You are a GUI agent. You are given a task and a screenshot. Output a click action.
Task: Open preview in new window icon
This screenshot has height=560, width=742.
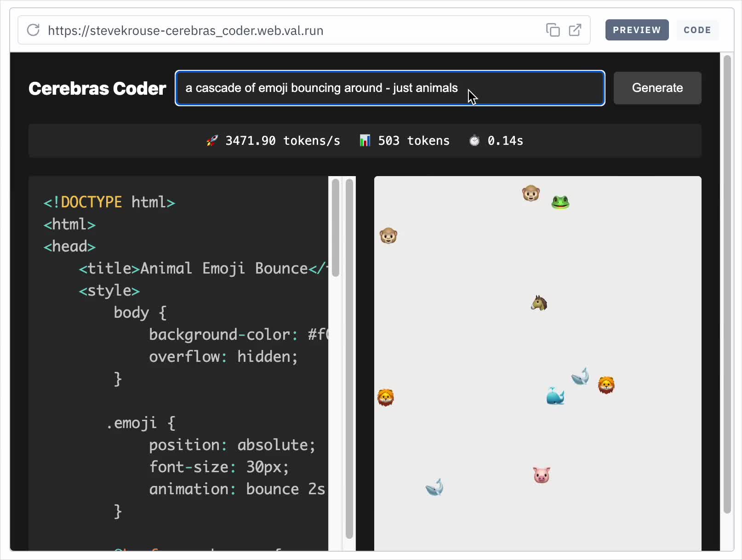[x=575, y=30]
